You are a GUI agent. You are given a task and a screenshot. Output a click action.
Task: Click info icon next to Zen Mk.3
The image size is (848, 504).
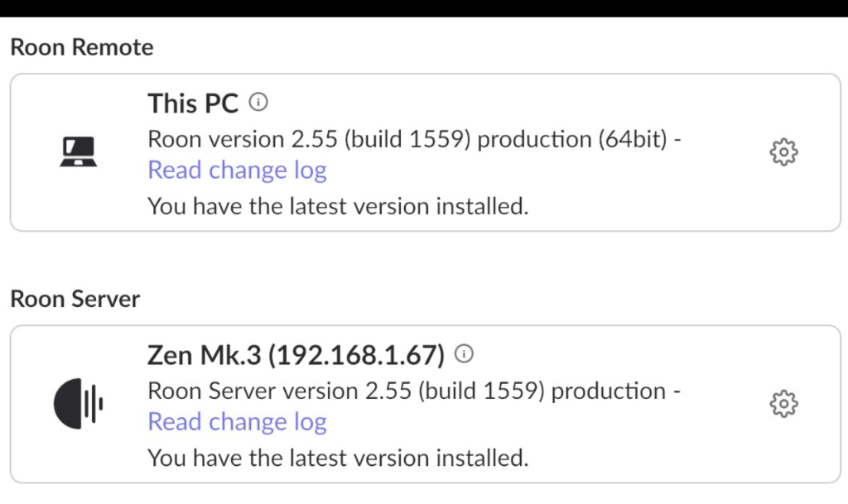(x=464, y=354)
